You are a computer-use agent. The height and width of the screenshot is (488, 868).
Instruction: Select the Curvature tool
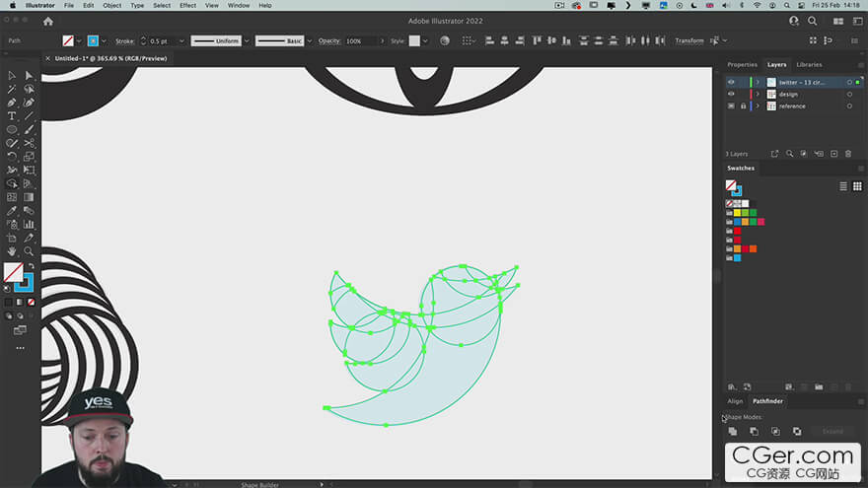click(29, 103)
